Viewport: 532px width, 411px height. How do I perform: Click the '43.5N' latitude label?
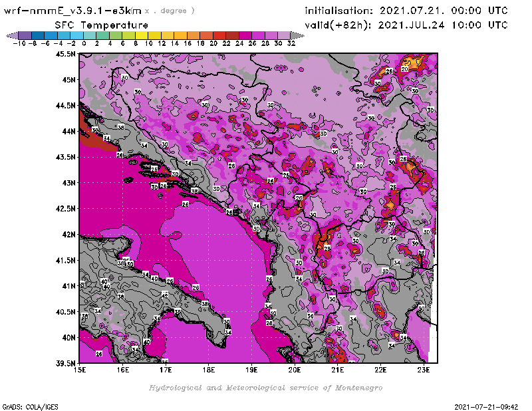point(65,157)
